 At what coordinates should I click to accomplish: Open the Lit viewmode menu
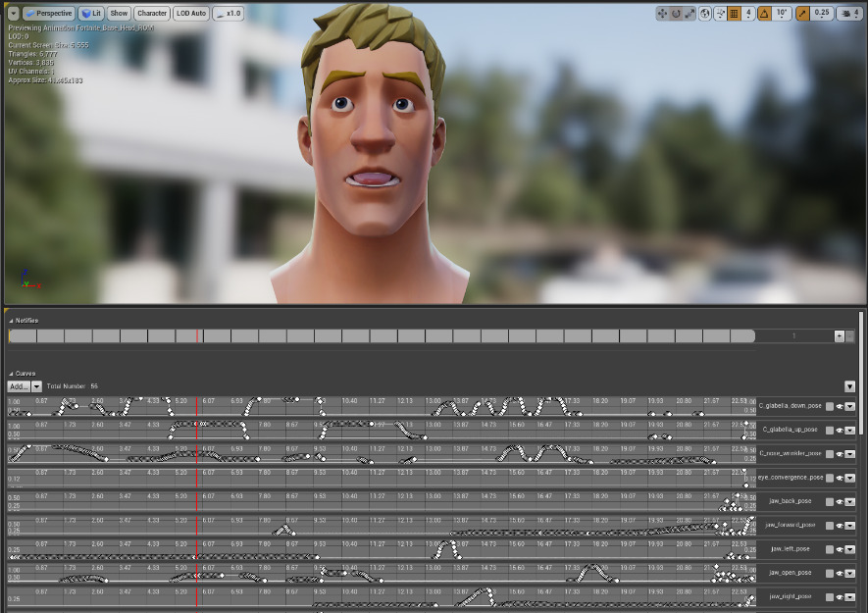point(92,13)
